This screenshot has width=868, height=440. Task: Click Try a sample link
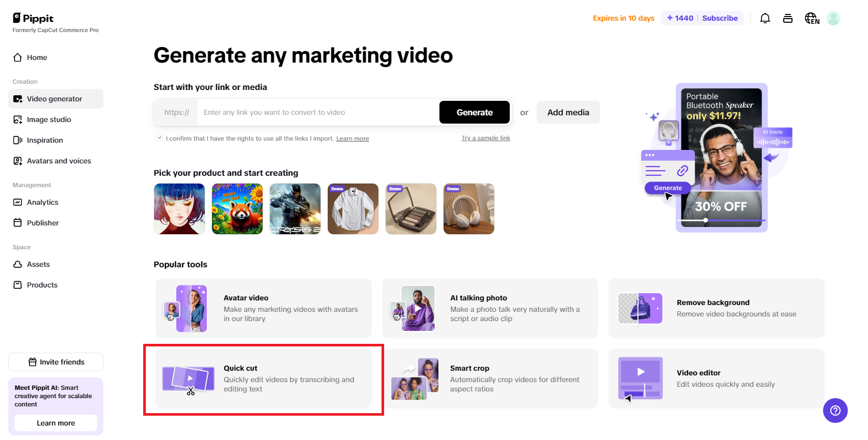pyautogui.click(x=486, y=138)
